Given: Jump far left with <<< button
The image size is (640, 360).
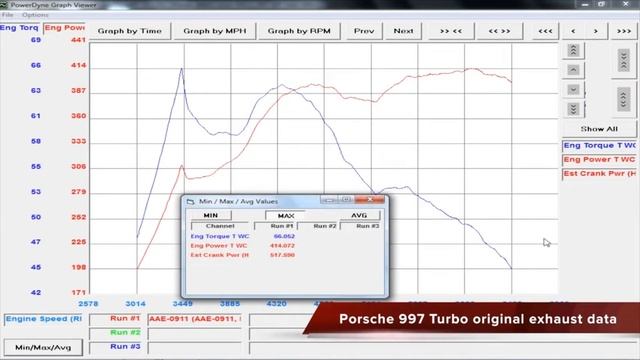Looking at the screenshot, I should (x=545, y=31).
